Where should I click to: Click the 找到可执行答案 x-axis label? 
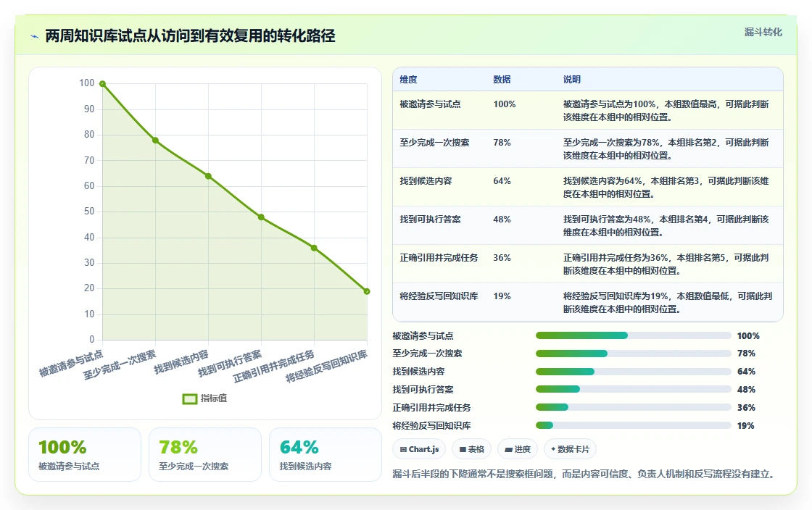point(229,363)
